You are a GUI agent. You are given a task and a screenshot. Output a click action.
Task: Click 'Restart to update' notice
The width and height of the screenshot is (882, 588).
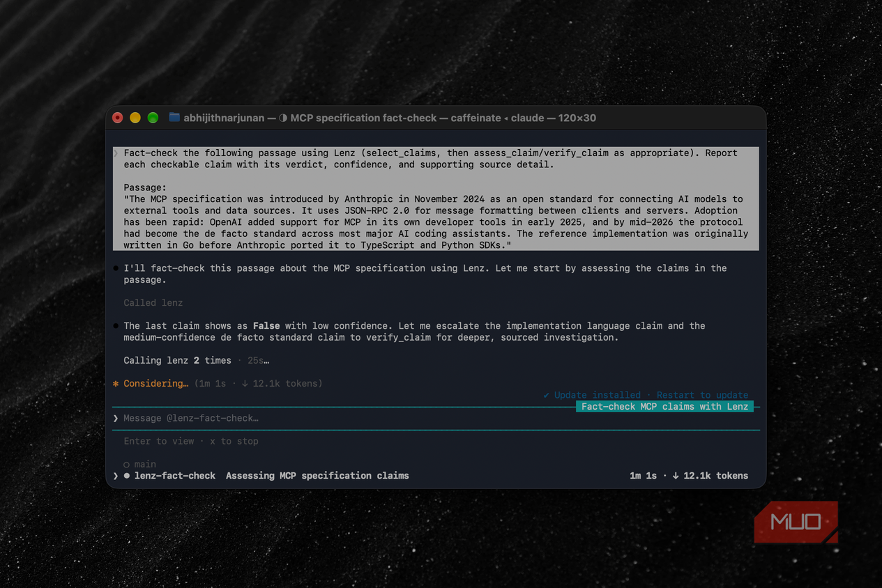[702, 395]
